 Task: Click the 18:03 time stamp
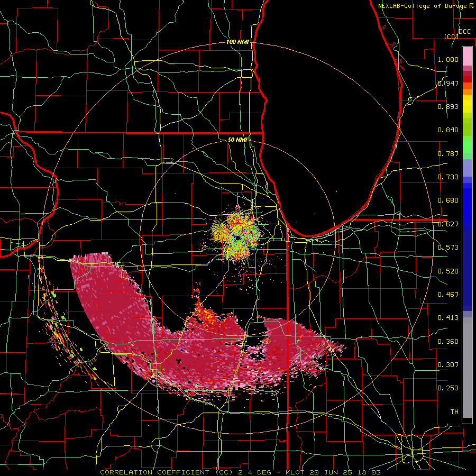(x=369, y=472)
